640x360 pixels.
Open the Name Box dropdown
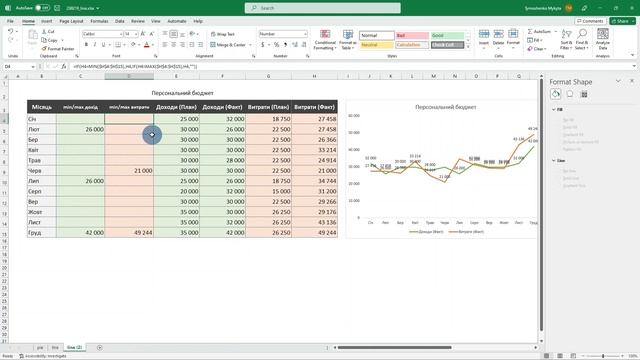click(33, 66)
